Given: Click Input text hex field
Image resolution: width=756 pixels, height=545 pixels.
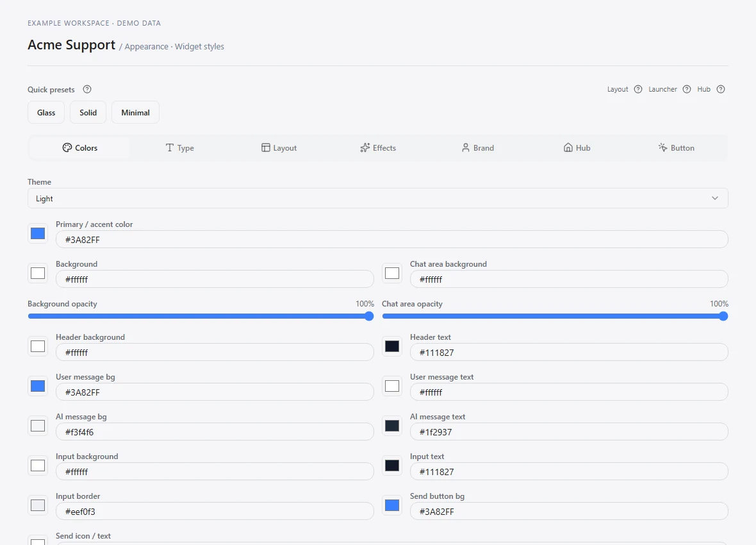Looking at the screenshot, I should point(569,472).
